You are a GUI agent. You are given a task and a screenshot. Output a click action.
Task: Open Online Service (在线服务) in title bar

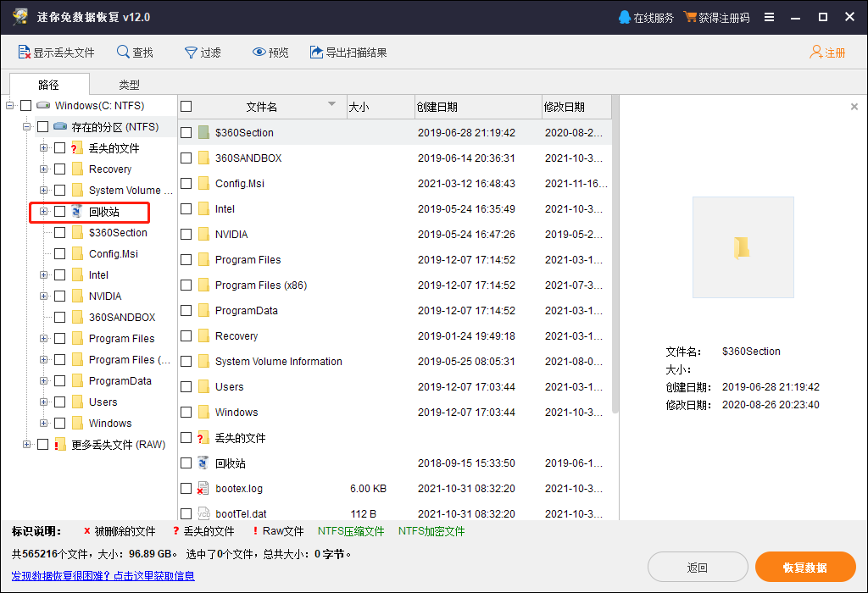[646, 18]
